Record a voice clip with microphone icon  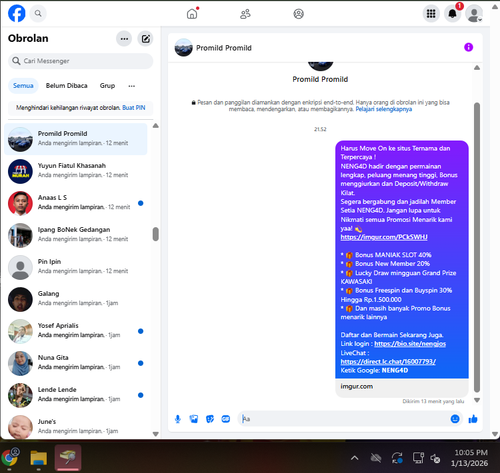[178, 419]
